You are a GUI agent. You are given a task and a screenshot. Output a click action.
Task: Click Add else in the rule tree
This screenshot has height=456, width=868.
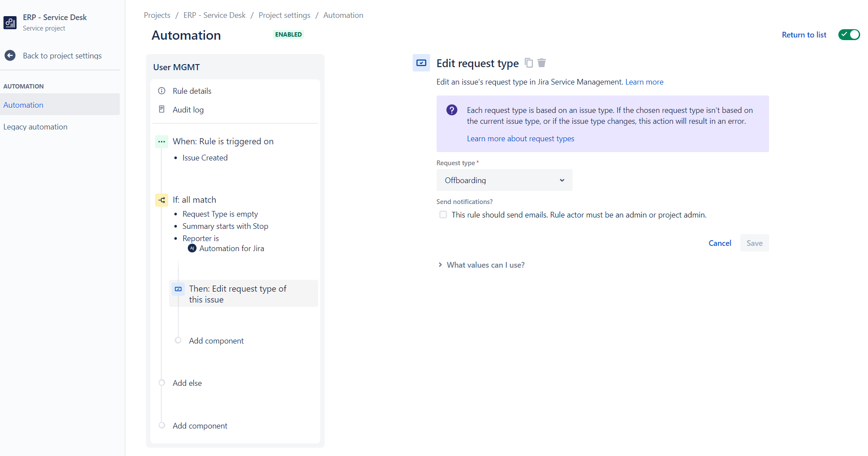187,383
